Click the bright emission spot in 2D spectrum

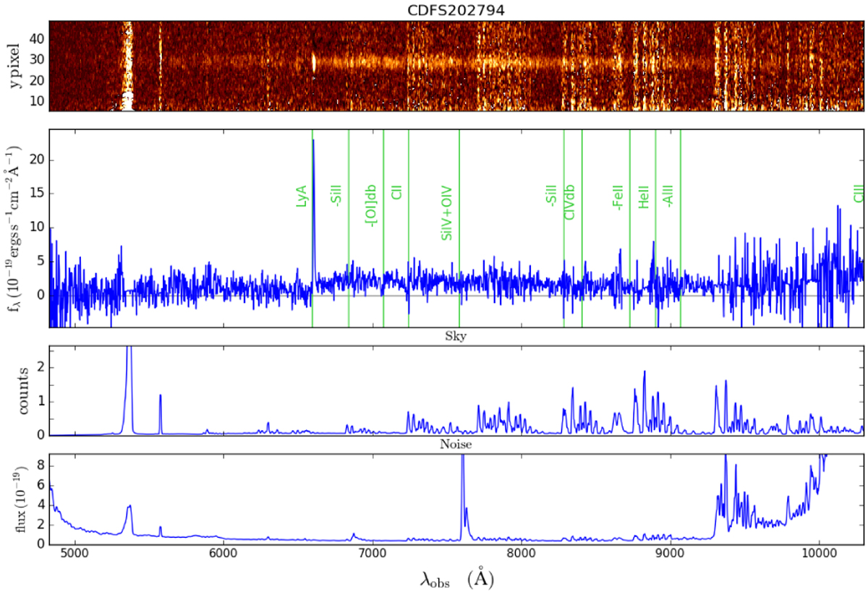[313, 63]
